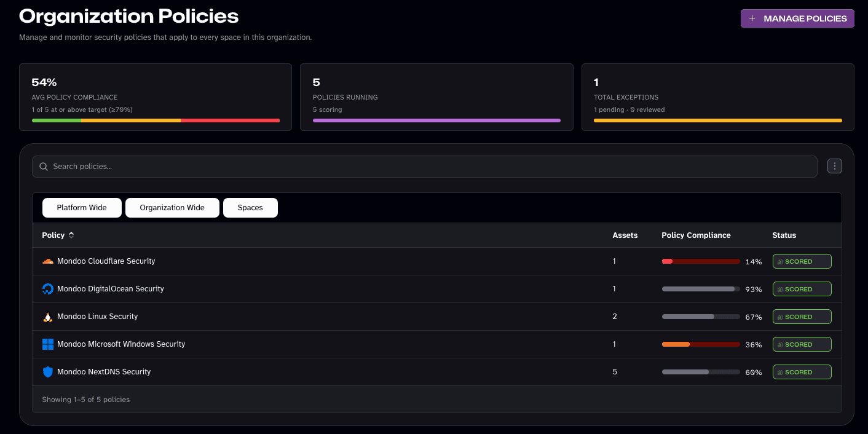Click the assets count 5 in NextDNS row
868x434 pixels.
pyautogui.click(x=615, y=372)
